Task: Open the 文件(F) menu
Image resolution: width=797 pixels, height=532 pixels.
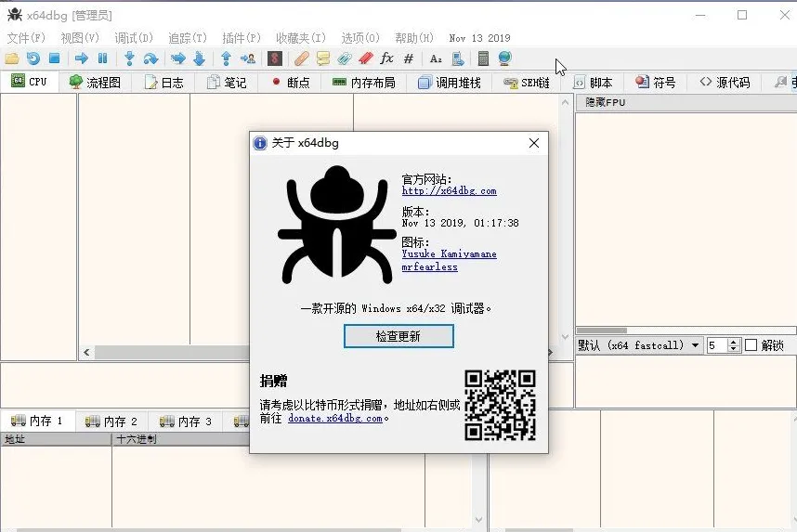Action: tap(26, 38)
